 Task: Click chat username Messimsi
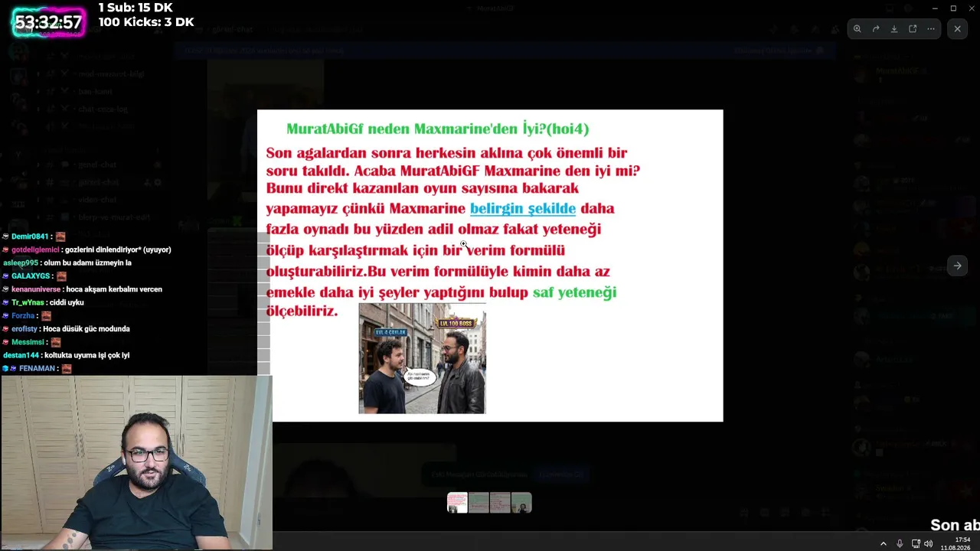(x=28, y=342)
